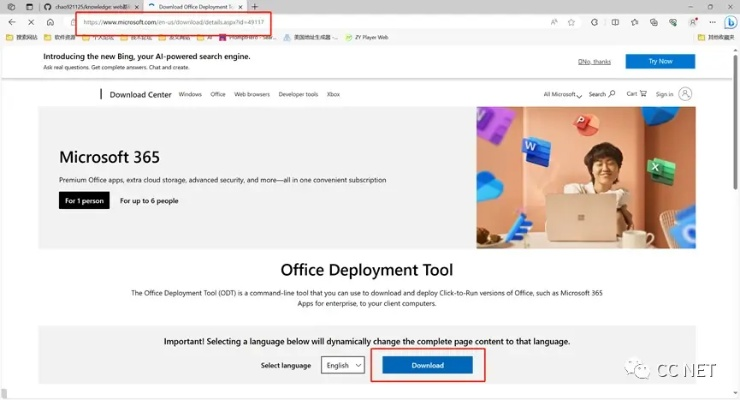Click the Office Deployment Tool heading
Viewport: 740px width, 400px height.
[367, 270]
